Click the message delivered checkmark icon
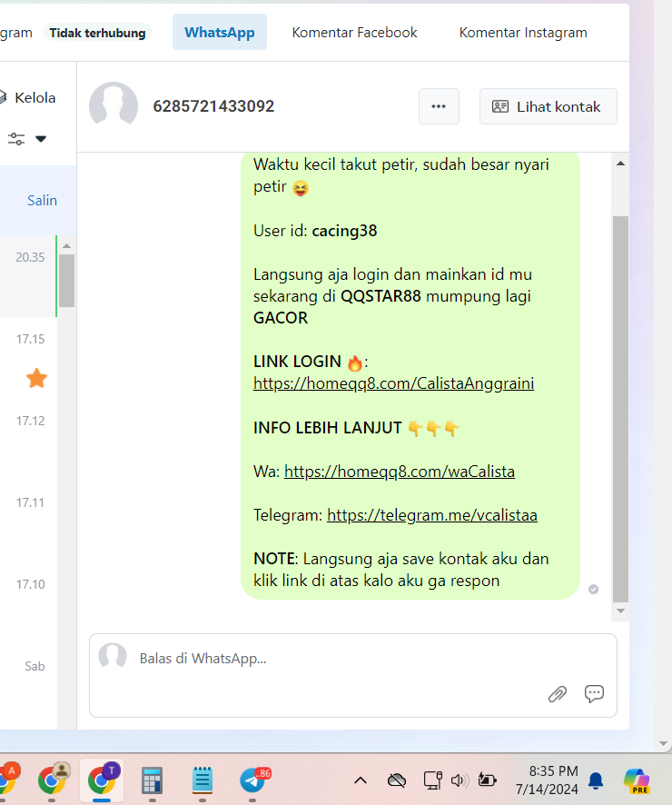672x805 pixels. (594, 589)
